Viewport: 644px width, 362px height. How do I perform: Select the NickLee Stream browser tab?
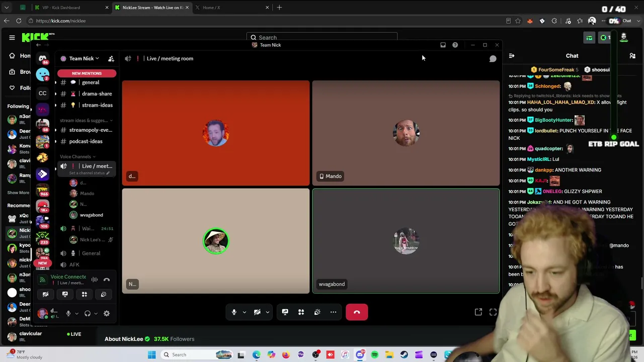coord(151,8)
